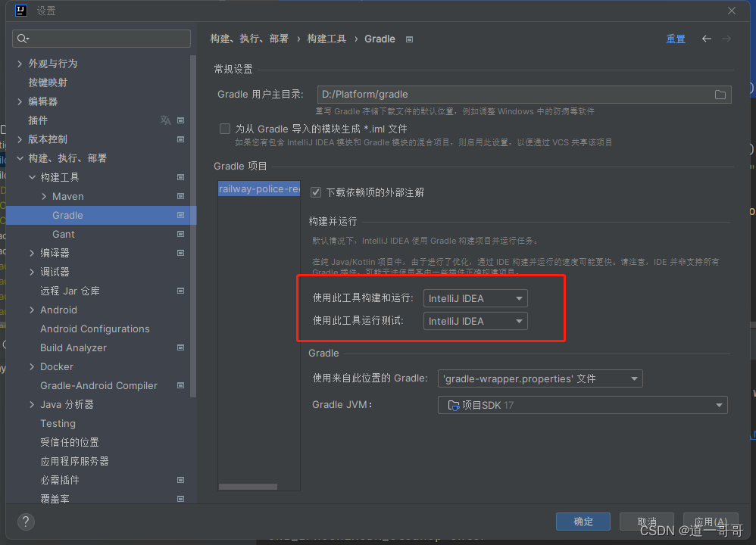
Task: Toggle 下载依赖项的外部注解 checkbox
Action: pyautogui.click(x=317, y=192)
